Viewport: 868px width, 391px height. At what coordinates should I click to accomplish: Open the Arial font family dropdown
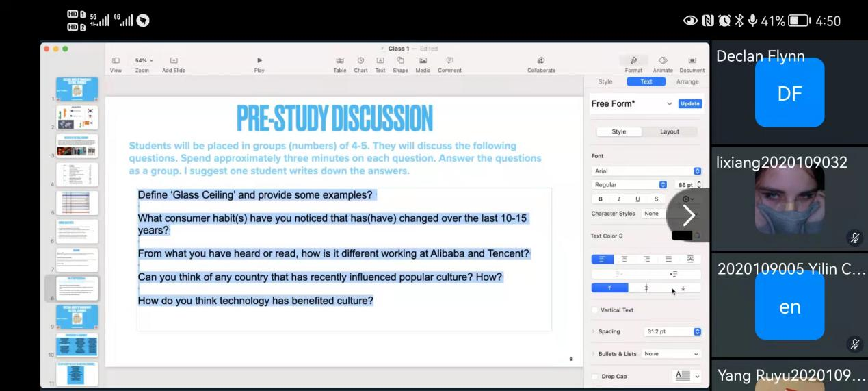point(646,171)
